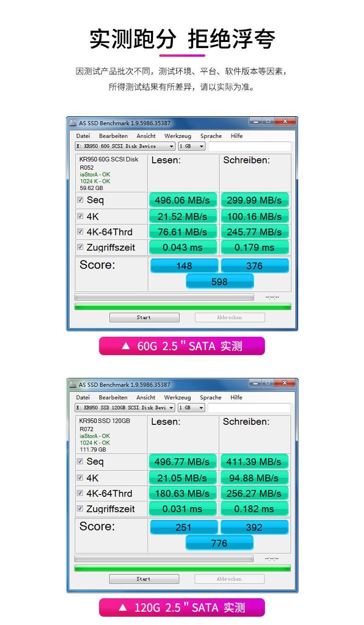The width and height of the screenshot is (364, 625).
Task: Toggle Seq checkbox in 60G benchmark window
Action: point(80,200)
